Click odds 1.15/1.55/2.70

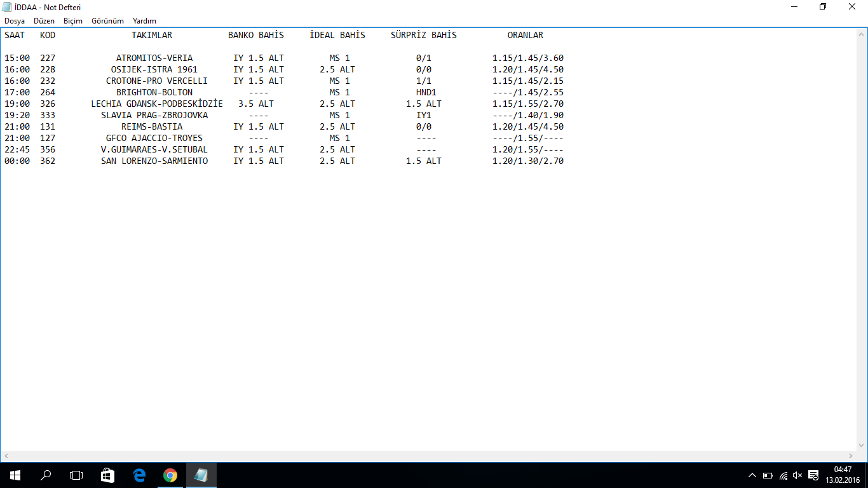coord(528,104)
